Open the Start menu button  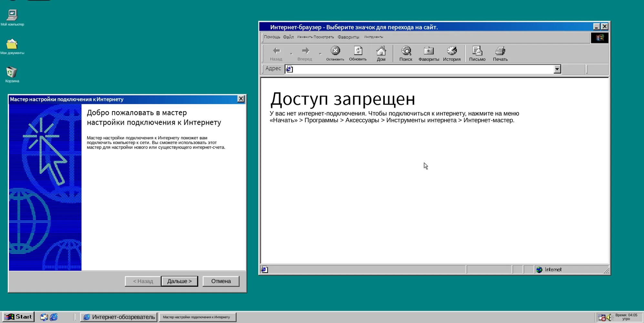click(x=18, y=317)
